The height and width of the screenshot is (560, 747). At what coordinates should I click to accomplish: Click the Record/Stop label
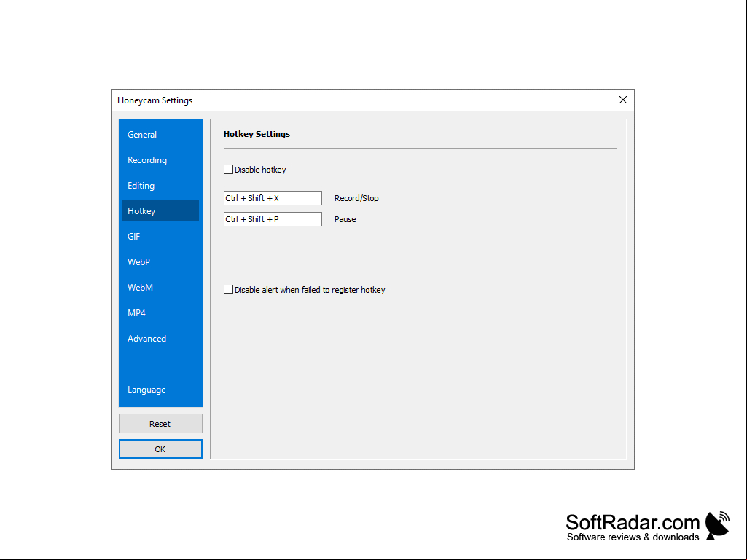(356, 198)
